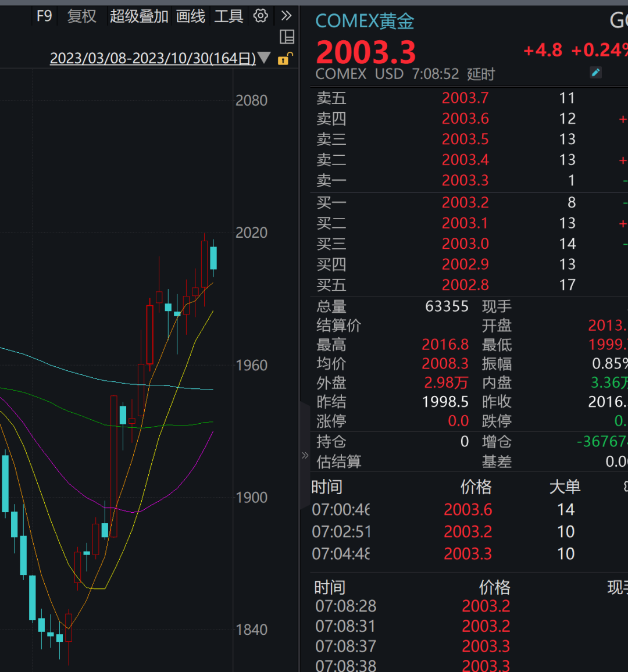The width and height of the screenshot is (628, 672).
Task: Expand more toolbar options double-arrow
Action: coord(286,16)
